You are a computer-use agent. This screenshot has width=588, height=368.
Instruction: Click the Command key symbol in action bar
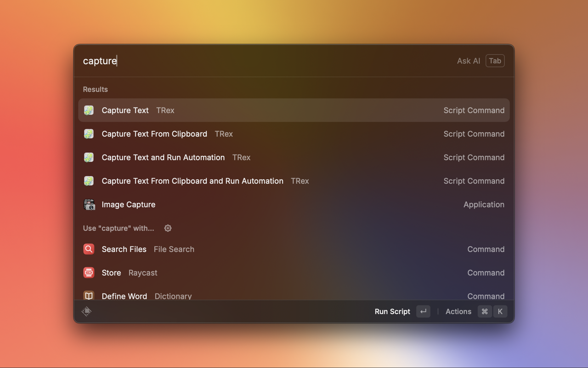pos(485,311)
